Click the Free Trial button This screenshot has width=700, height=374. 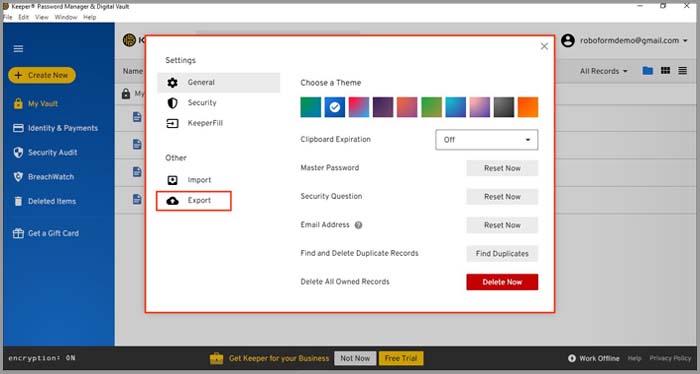(401, 358)
